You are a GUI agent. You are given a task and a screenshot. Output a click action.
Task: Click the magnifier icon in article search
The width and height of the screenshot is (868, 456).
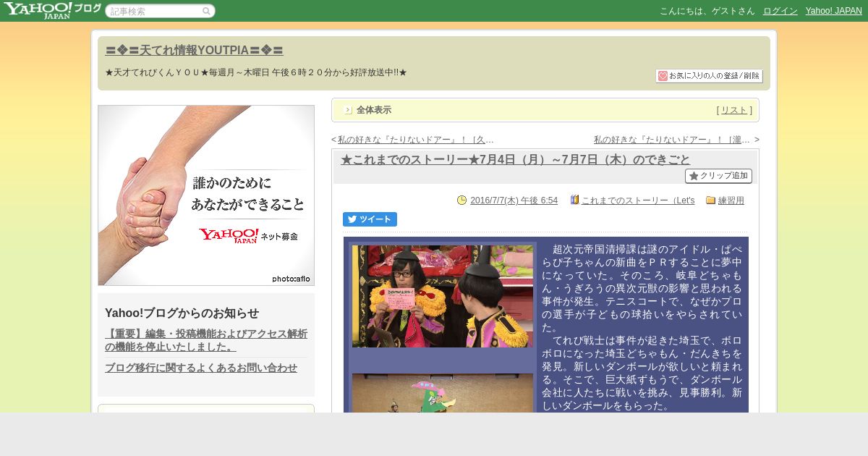tap(206, 11)
